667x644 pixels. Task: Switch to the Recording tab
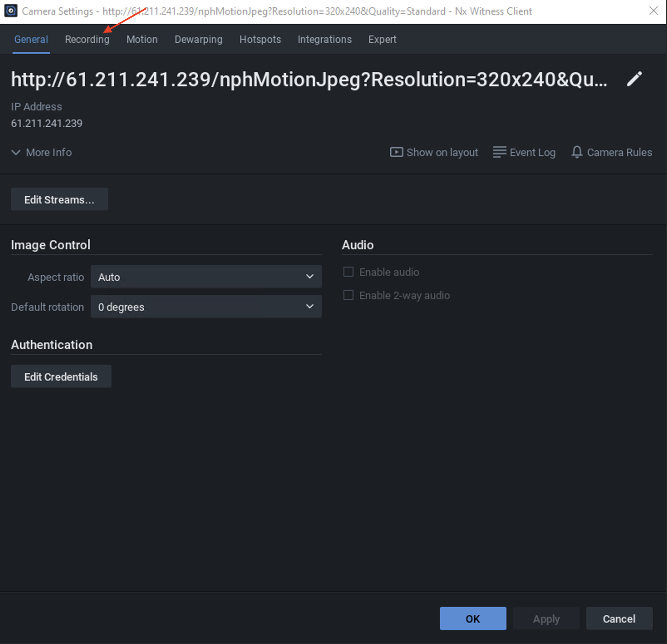pos(87,40)
